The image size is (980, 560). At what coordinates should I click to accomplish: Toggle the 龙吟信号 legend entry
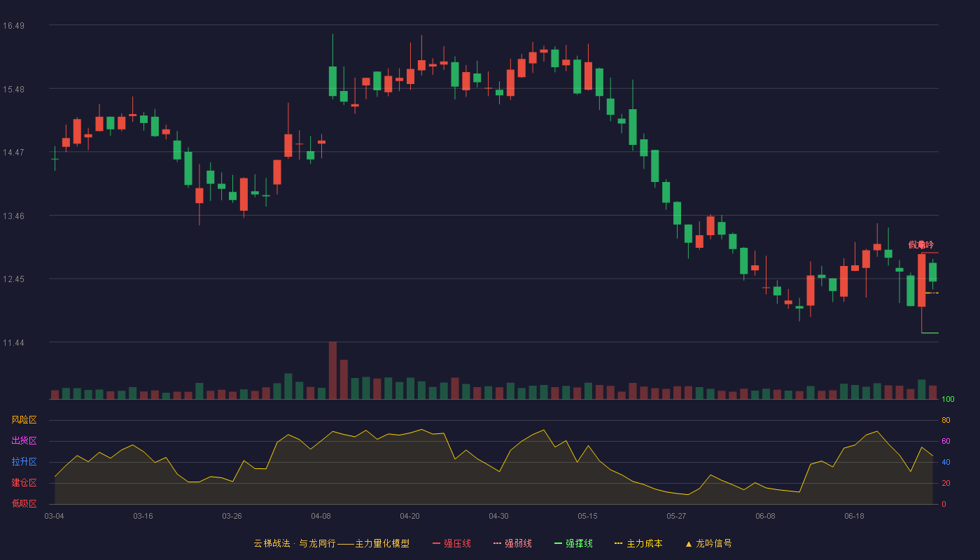[708, 543]
